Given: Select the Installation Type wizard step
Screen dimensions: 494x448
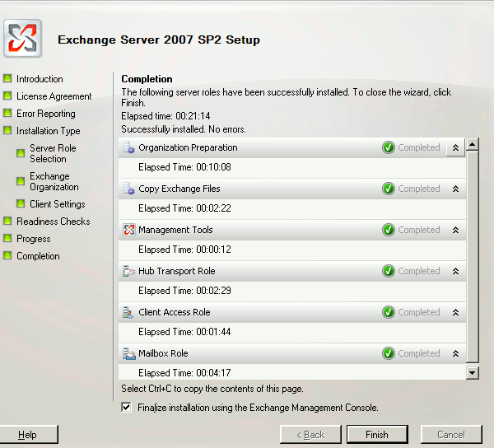Looking at the screenshot, I should coord(49,131).
